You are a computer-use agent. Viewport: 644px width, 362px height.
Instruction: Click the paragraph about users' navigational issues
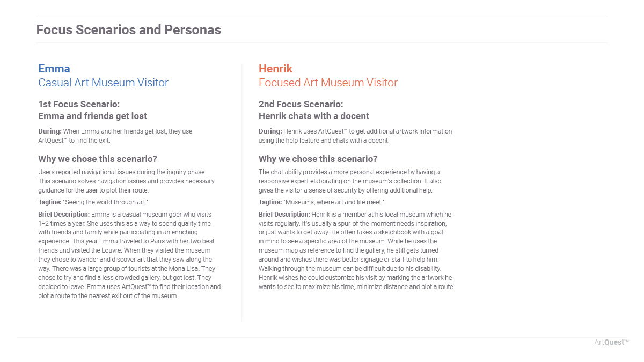pyautogui.click(x=126, y=181)
